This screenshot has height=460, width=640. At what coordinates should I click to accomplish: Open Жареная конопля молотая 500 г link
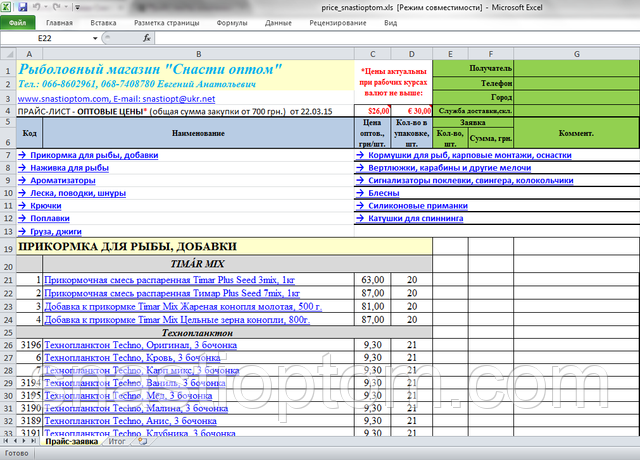183,307
